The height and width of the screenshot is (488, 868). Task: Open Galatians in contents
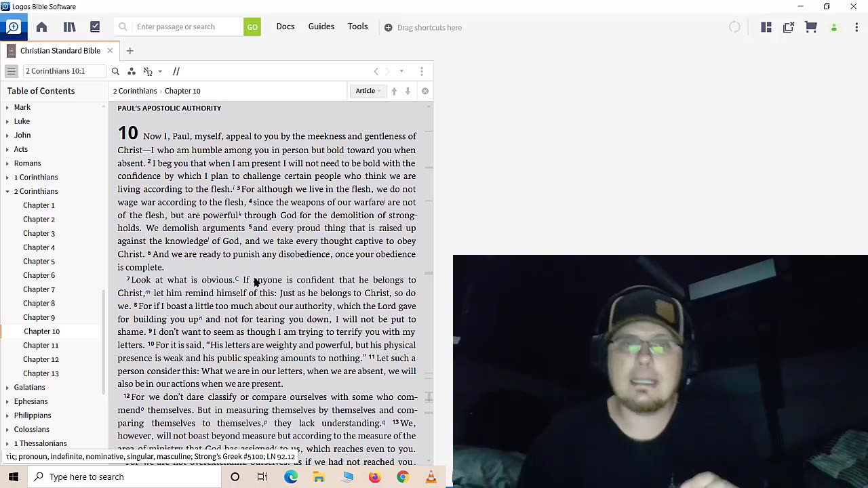(29, 387)
